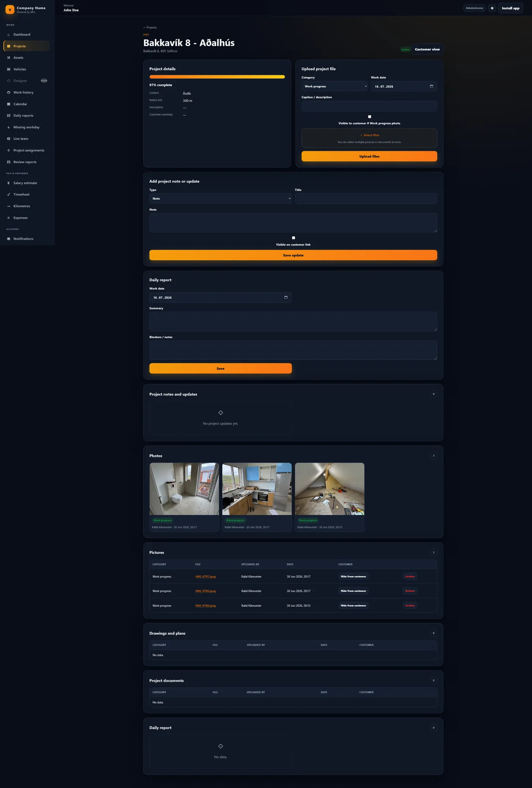Click the Work history clock icon
The width and height of the screenshot is (532, 788).
pyautogui.click(x=9, y=92)
